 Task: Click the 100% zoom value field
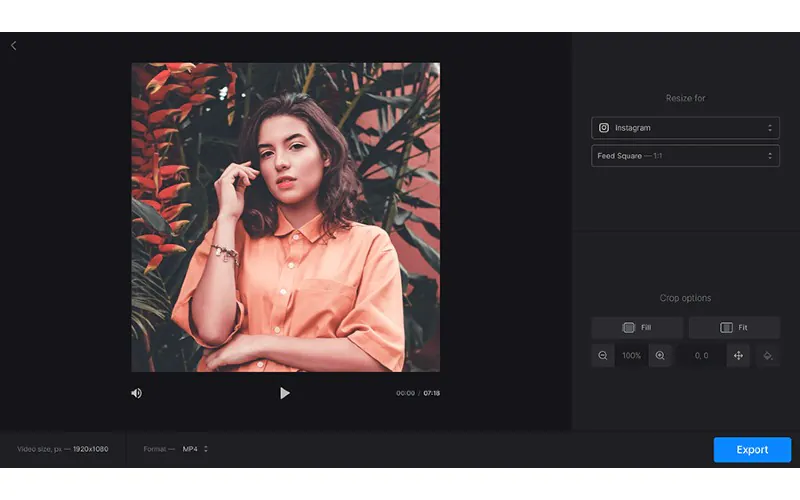[631, 355]
